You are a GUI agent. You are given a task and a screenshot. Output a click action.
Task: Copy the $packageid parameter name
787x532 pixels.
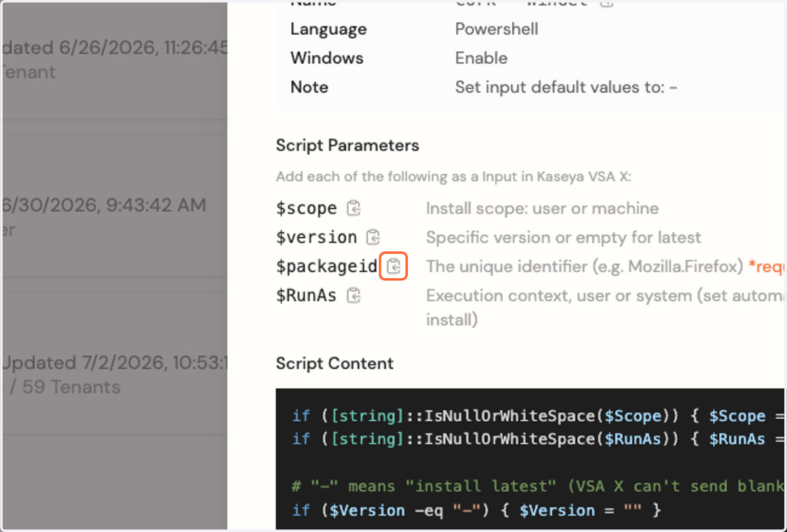pyautogui.click(x=394, y=266)
